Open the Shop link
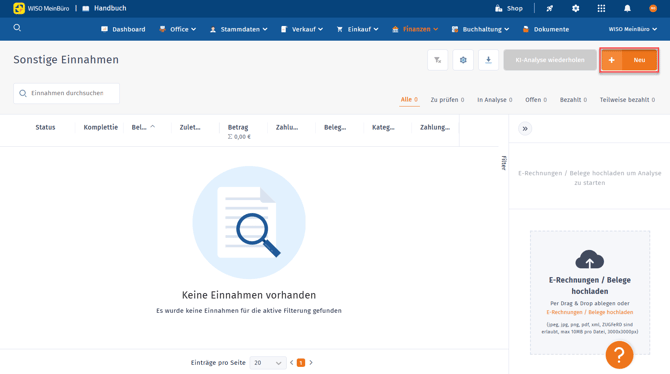 [x=508, y=8]
